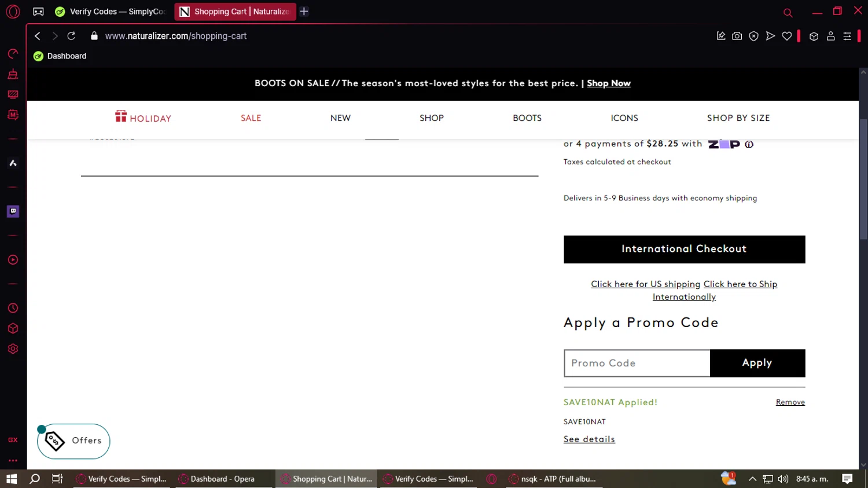Open the ad blocker shield icon

(753, 36)
